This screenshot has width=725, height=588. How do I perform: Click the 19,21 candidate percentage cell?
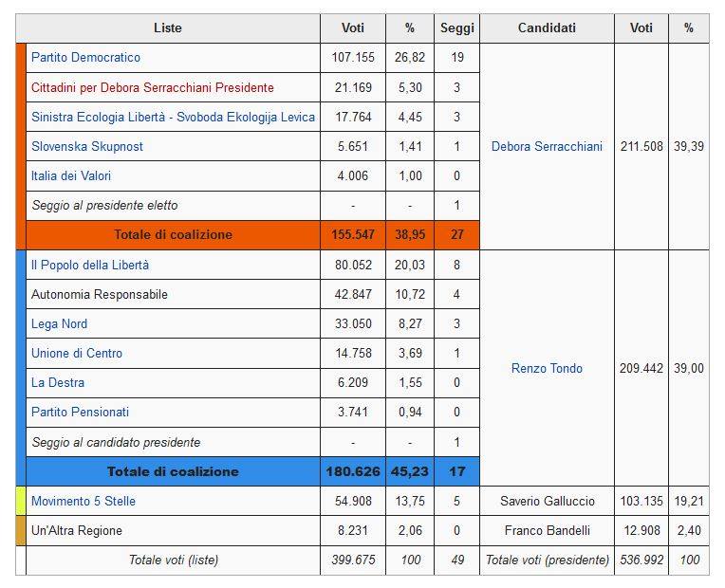(x=689, y=501)
